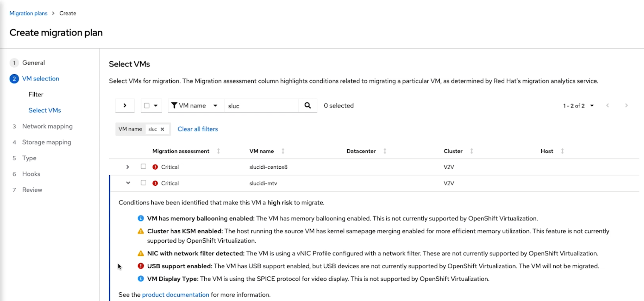Toggle the bulk select checkbox in the toolbar
This screenshot has height=301, width=644.
(146, 105)
